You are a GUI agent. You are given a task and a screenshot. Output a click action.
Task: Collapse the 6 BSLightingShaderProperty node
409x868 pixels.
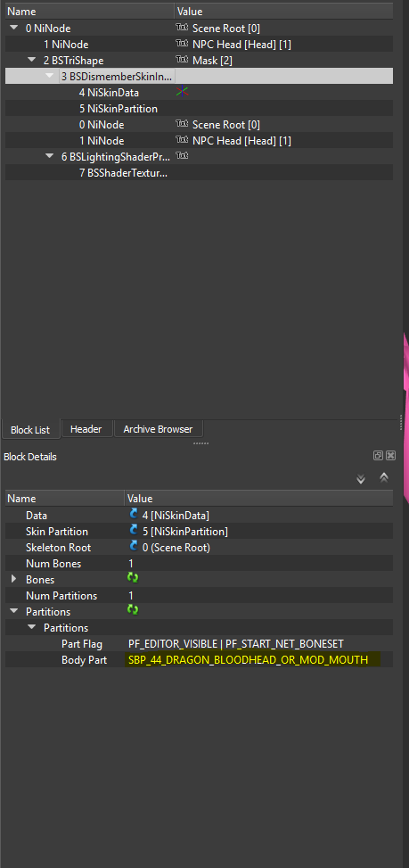coord(50,156)
